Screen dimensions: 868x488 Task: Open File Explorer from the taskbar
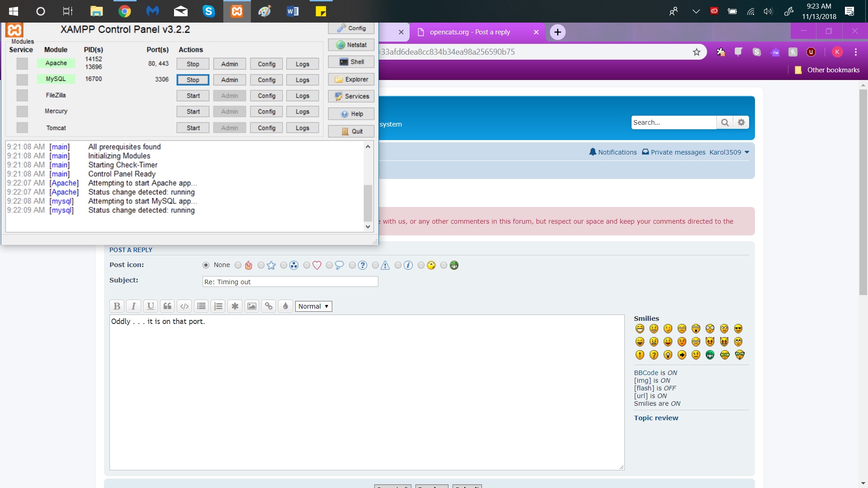pos(96,11)
